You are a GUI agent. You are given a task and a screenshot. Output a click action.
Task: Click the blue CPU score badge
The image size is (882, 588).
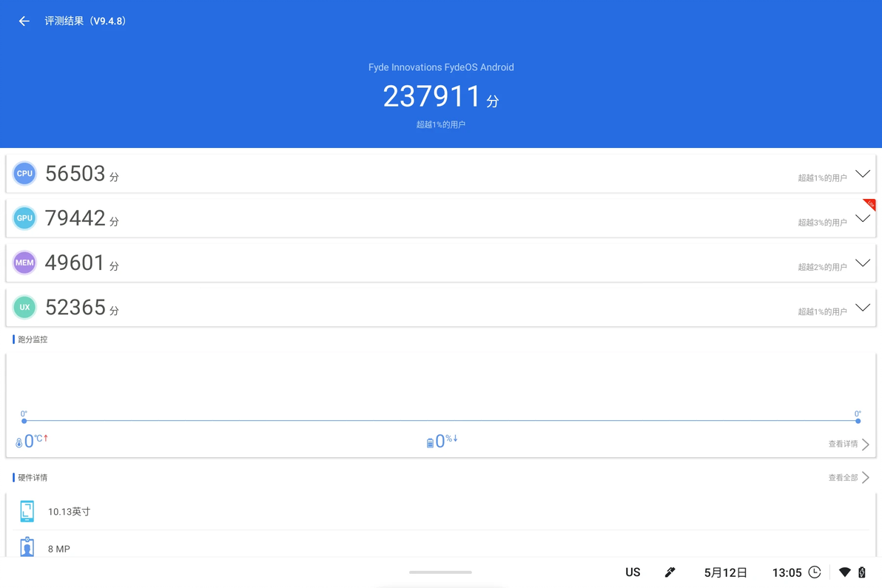pyautogui.click(x=24, y=174)
